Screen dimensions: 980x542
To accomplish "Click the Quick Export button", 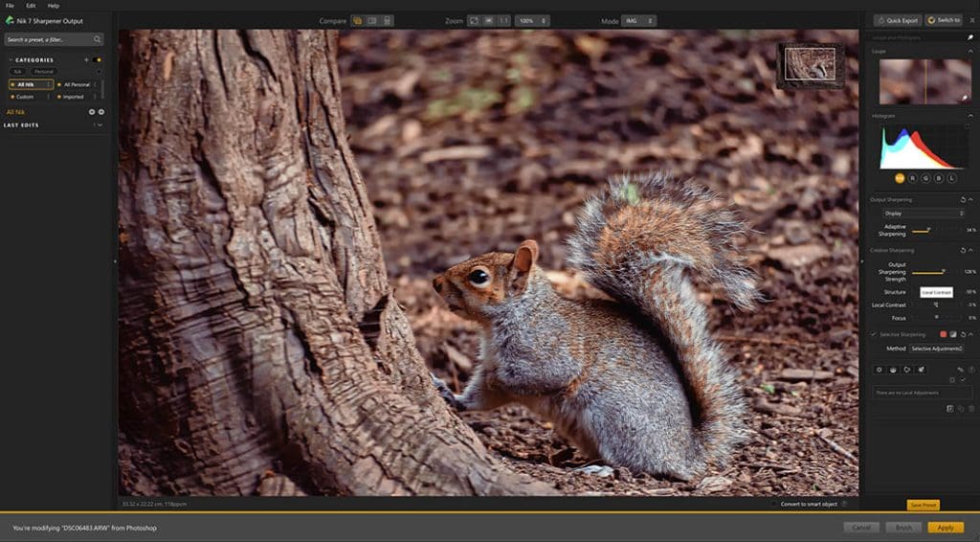I will tap(898, 20).
